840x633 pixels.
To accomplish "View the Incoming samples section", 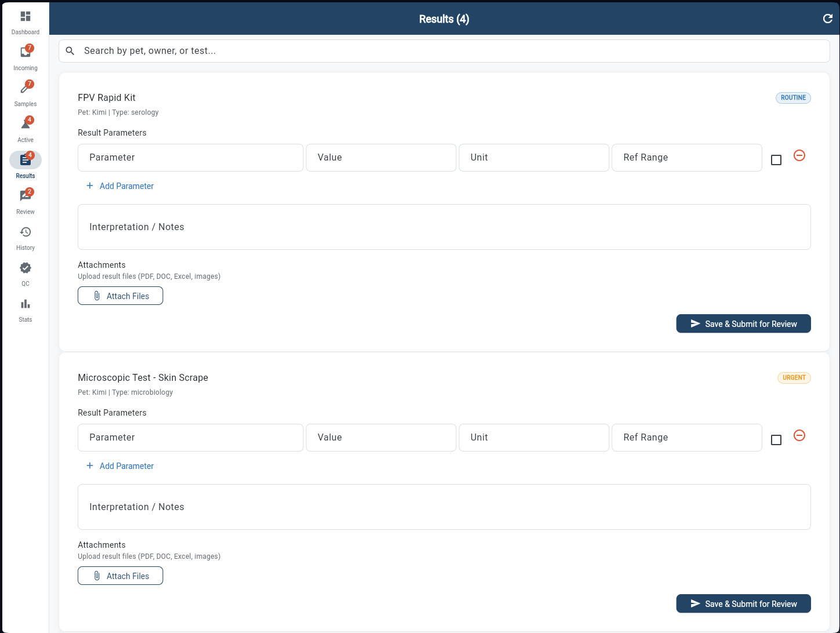I will (x=25, y=56).
